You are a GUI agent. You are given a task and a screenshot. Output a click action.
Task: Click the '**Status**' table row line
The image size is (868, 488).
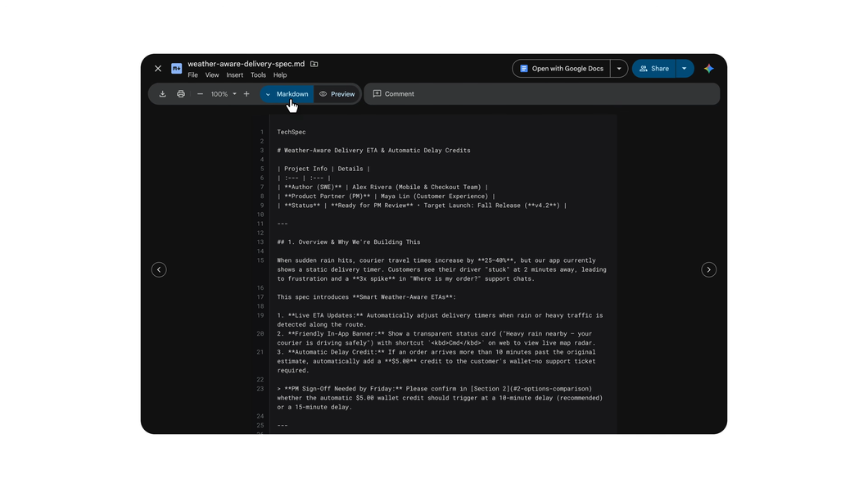(x=422, y=206)
